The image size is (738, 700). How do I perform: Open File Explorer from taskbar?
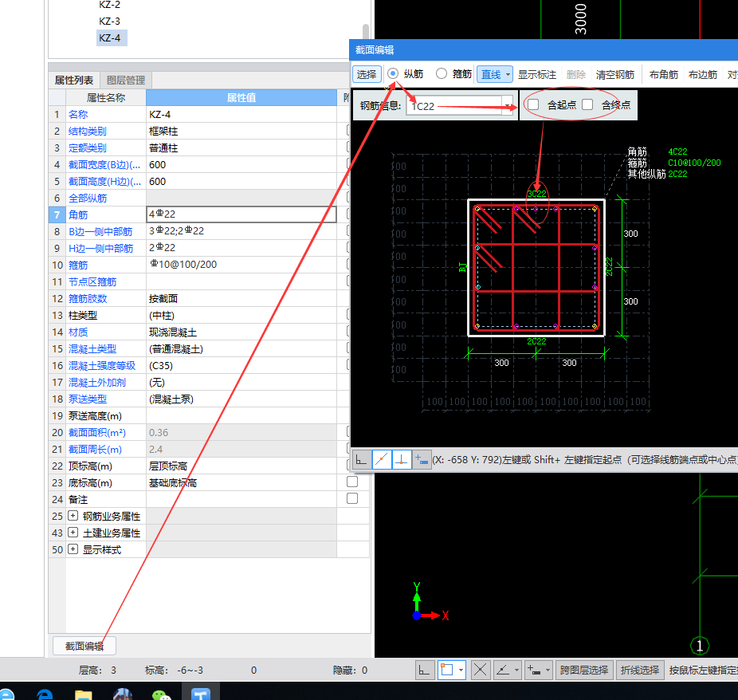point(84,695)
